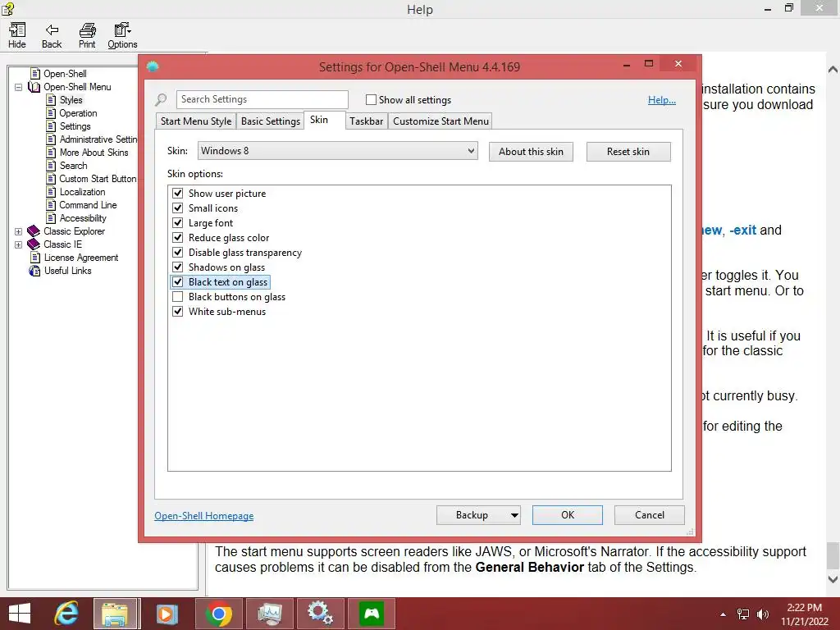Click the License Agreement page icon
840x630 pixels.
pyautogui.click(x=35, y=257)
